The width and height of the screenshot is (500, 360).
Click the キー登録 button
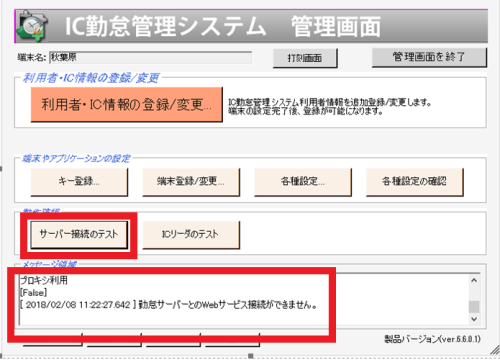pyautogui.click(x=79, y=182)
